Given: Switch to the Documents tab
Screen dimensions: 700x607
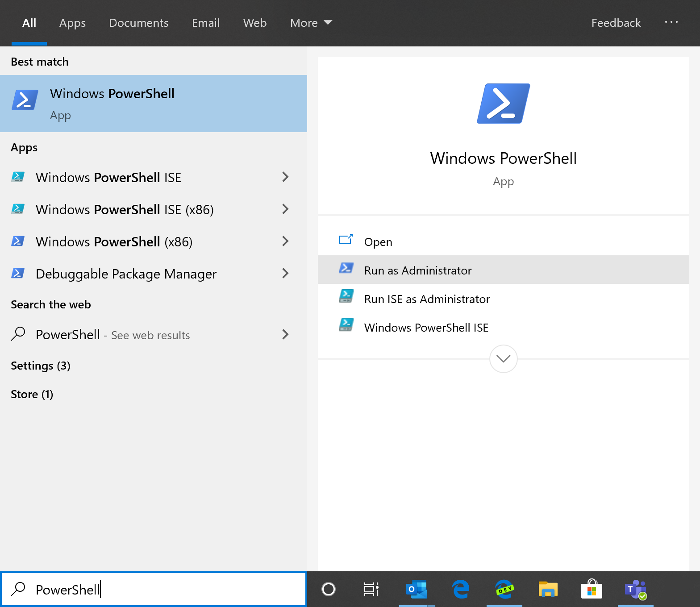Looking at the screenshot, I should tap(138, 23).
